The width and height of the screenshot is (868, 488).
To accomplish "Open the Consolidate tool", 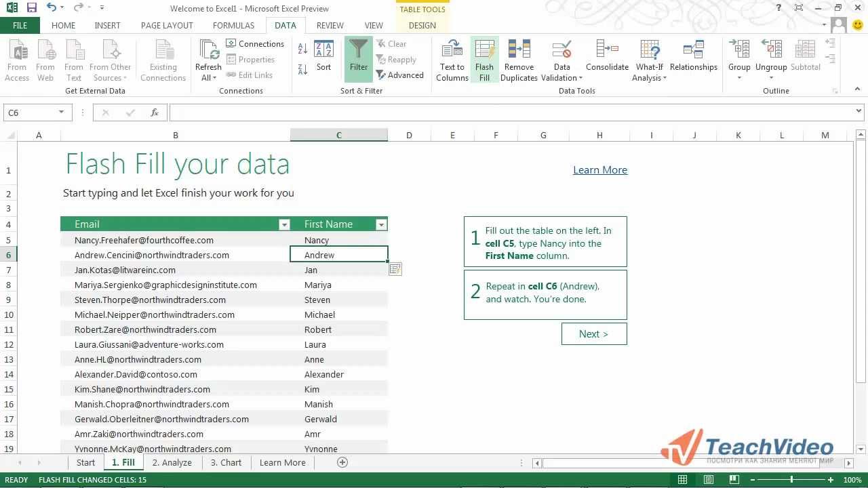I will coord(607,56).
